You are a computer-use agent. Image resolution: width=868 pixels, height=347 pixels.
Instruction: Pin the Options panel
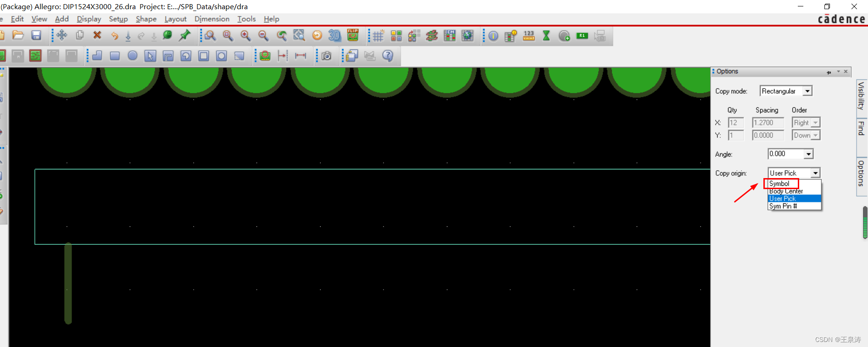(829, 72)
